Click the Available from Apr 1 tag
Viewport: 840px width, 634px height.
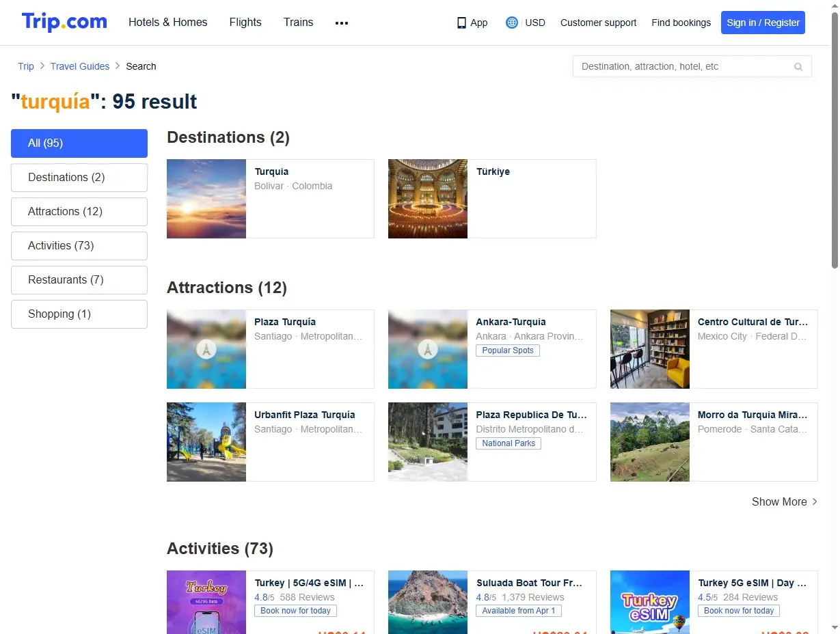[519, 611]
